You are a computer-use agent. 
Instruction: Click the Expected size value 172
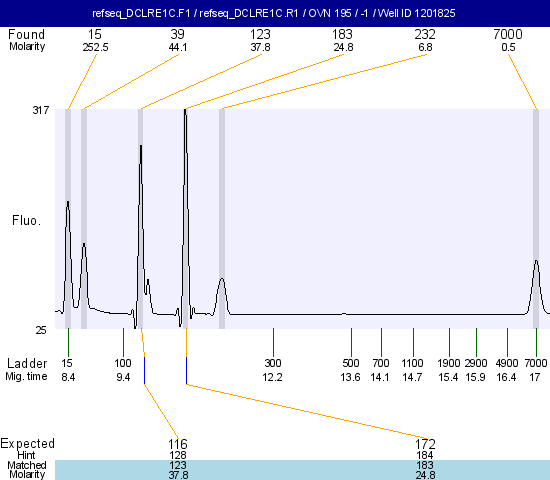(x=425, y=444)
